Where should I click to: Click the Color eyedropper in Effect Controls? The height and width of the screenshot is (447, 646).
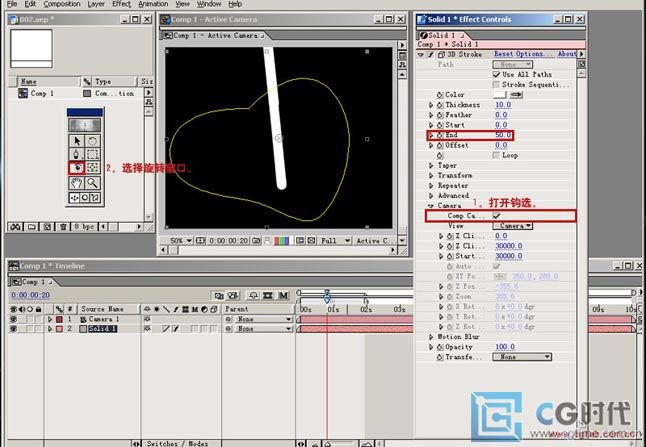(x=516, y=94)
